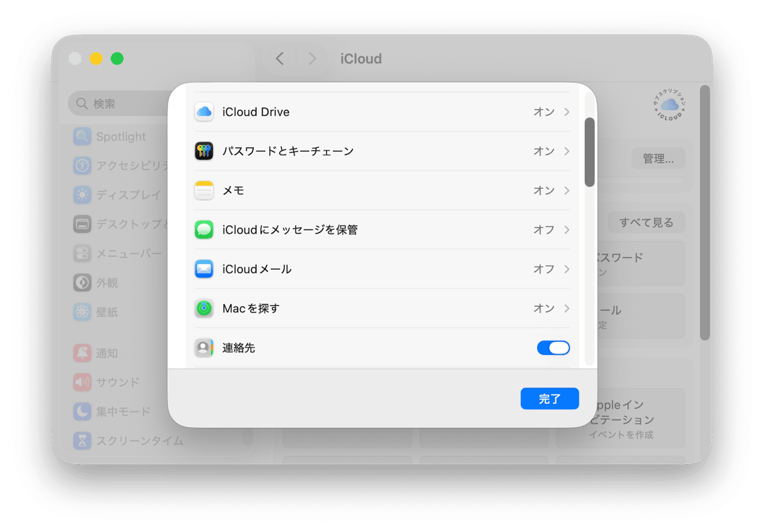Expand iCloudにメッセージを保管 row chevron
This screenshot has width=764, height=532.
567,230
